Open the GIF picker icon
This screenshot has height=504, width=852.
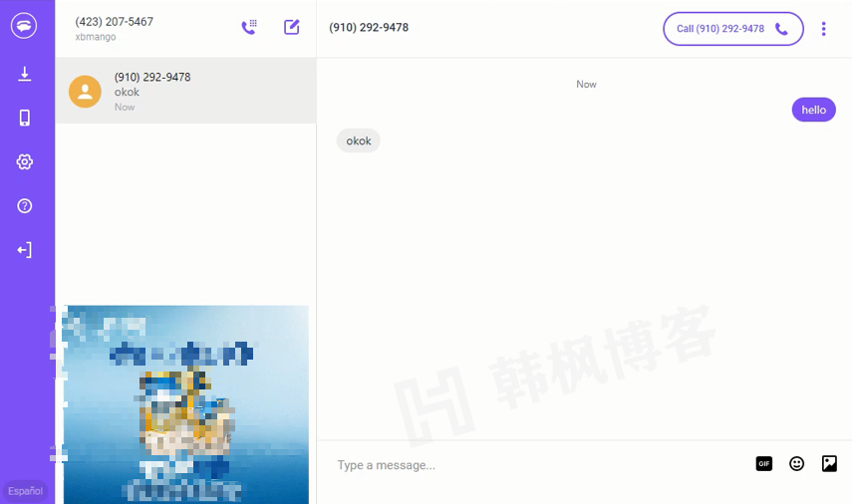pyautogui.click(x=764, y=464)
